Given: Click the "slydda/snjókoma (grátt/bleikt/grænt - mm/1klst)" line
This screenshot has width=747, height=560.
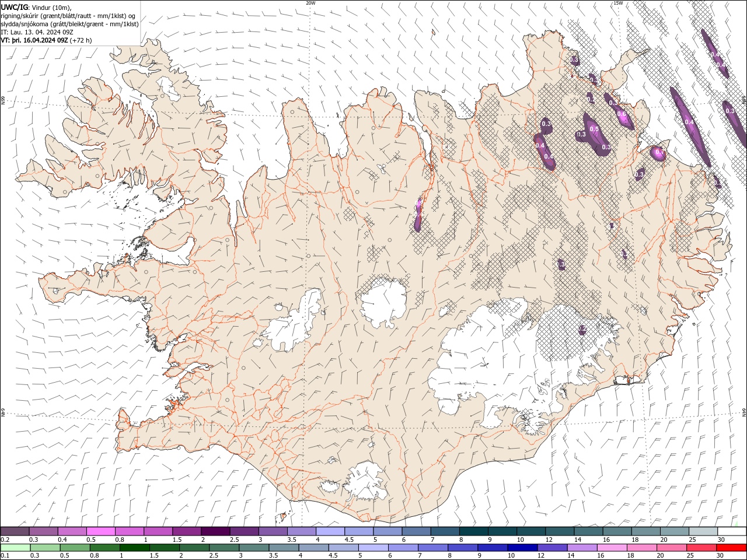Looking at the screenshot, I should [x=69, y=24].
